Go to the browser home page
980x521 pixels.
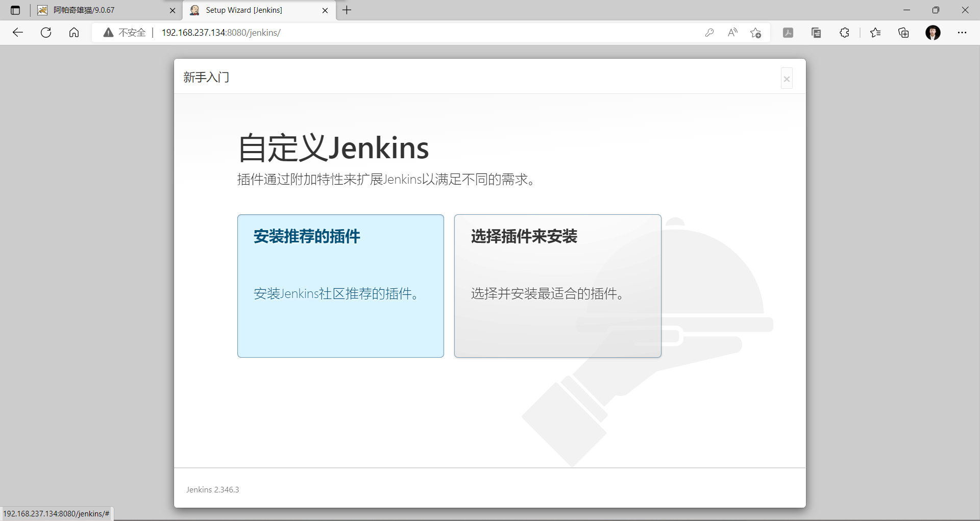pos(74,33)
